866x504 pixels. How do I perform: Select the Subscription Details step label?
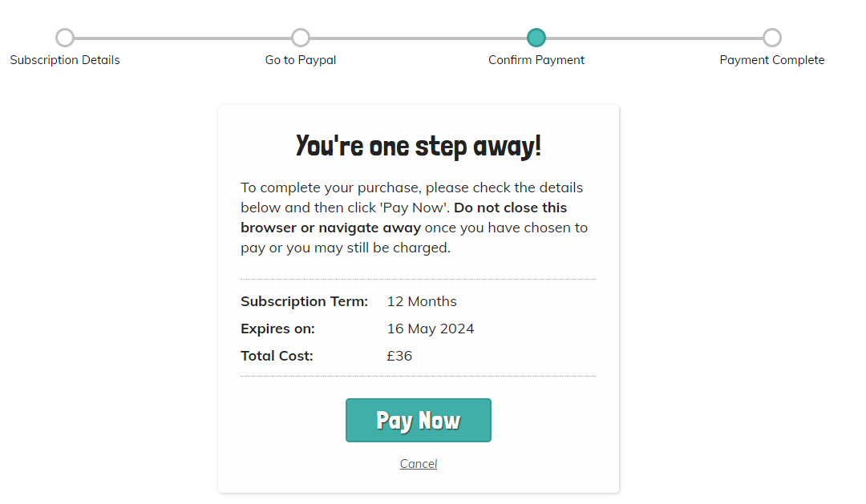pos(65,60)
